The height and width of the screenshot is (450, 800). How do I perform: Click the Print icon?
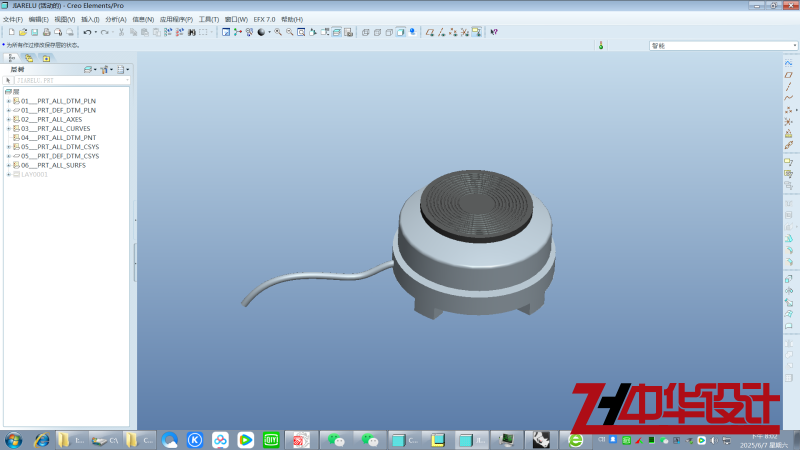click(46, 32)
